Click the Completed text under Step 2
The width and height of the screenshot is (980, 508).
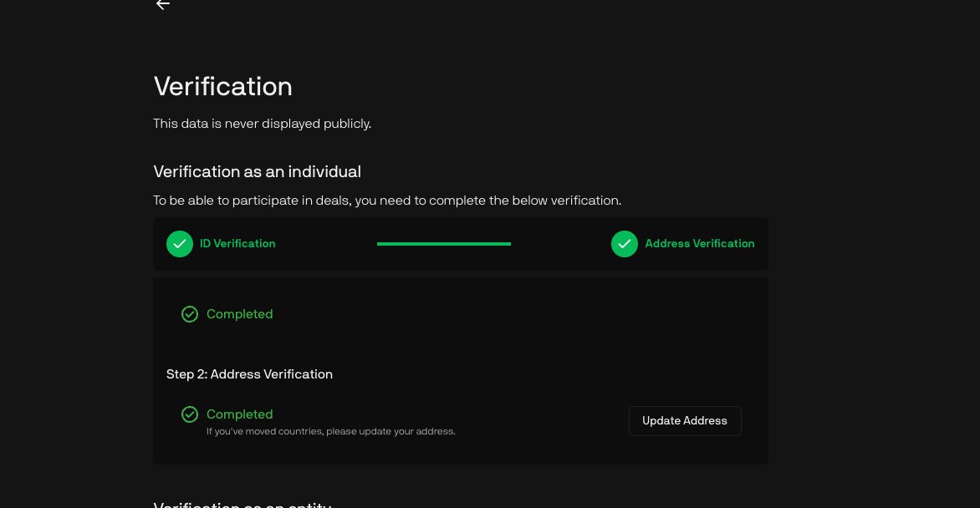click(239, 414)
